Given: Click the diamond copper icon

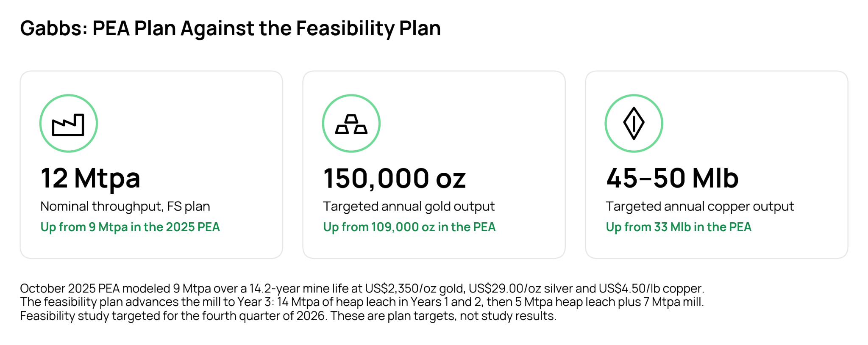Looking at the screenshot, I should click(634, 123).
